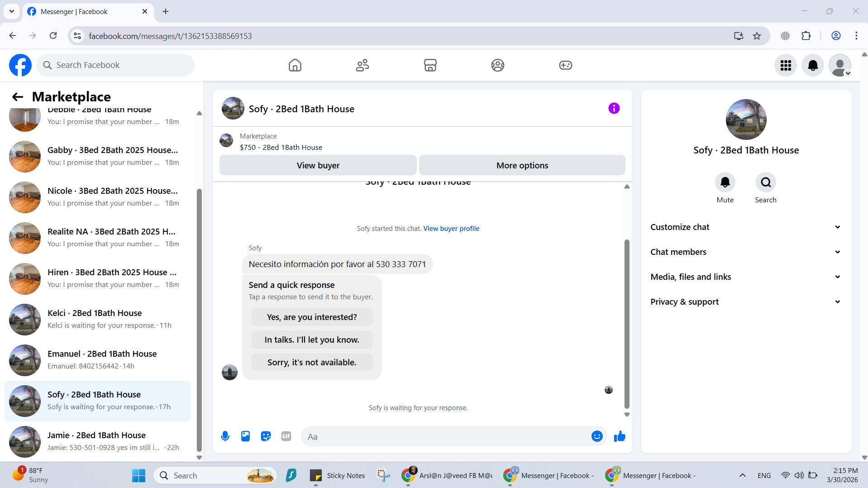Open Friends icon in top navigation
The width and height of the screenshot is (868, 488).
[x=362, y=65]
